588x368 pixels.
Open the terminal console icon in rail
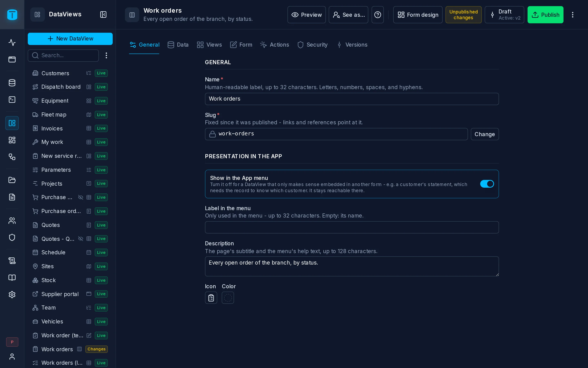pos(12,100)
